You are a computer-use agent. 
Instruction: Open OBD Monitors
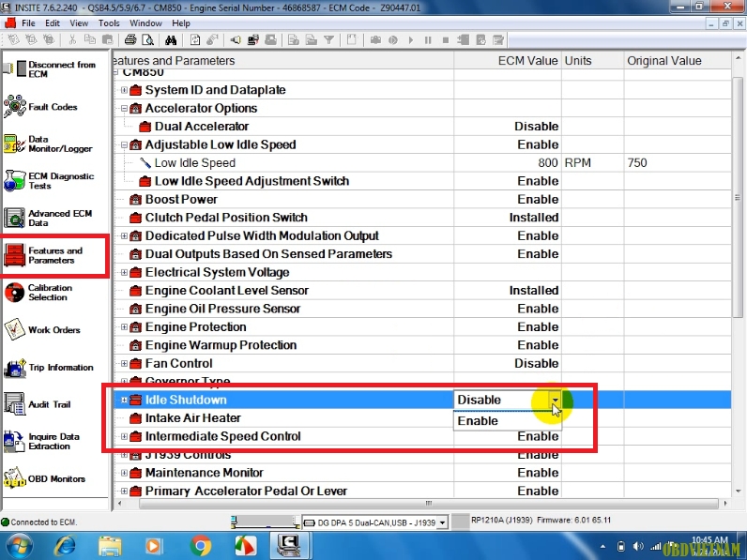click(x=44, y=478)
